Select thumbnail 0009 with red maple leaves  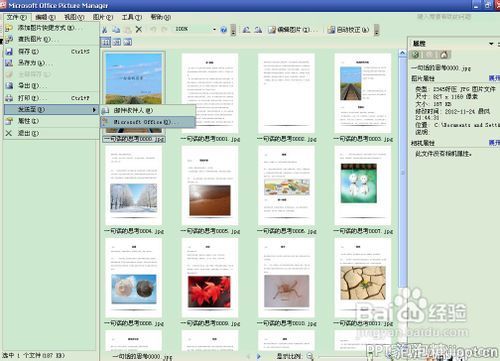pos(210,278)
